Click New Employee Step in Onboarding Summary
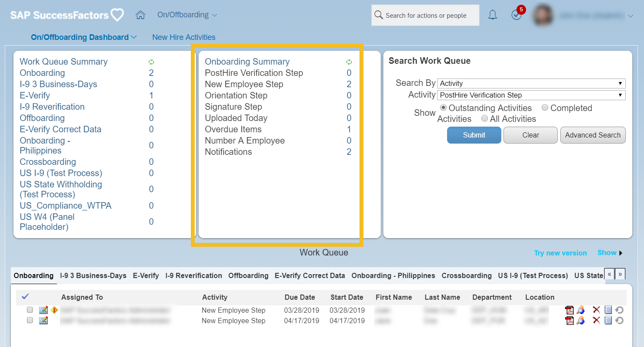This screenshot has height=347, width=644. pyautogui.click(x=244, y=84)
